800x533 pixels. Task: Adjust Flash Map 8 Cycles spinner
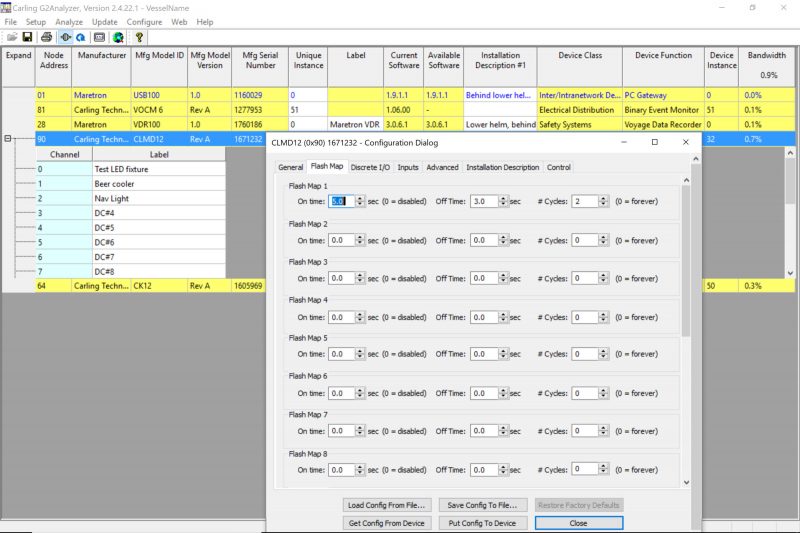click(x=603, y=469)
